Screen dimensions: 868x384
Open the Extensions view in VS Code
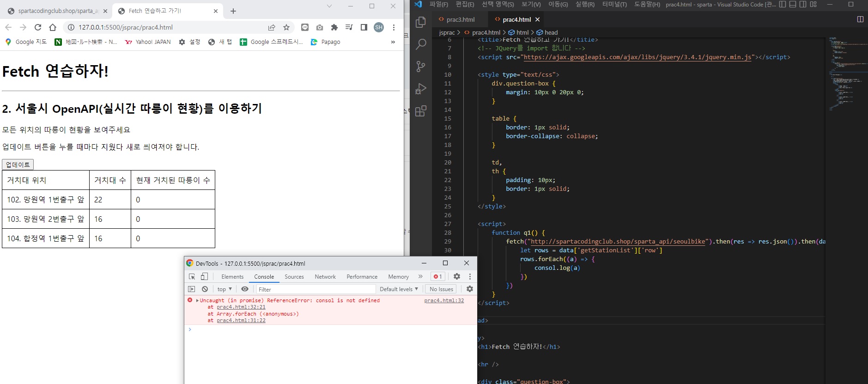420,111
